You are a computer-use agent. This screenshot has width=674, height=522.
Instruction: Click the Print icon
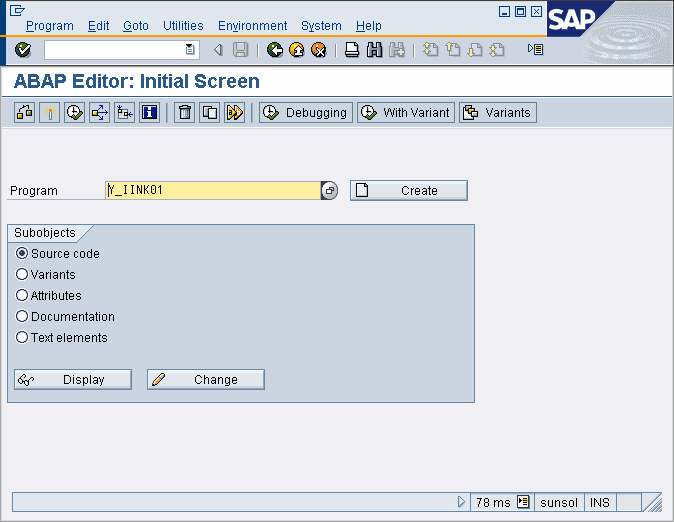click(352, 50)
